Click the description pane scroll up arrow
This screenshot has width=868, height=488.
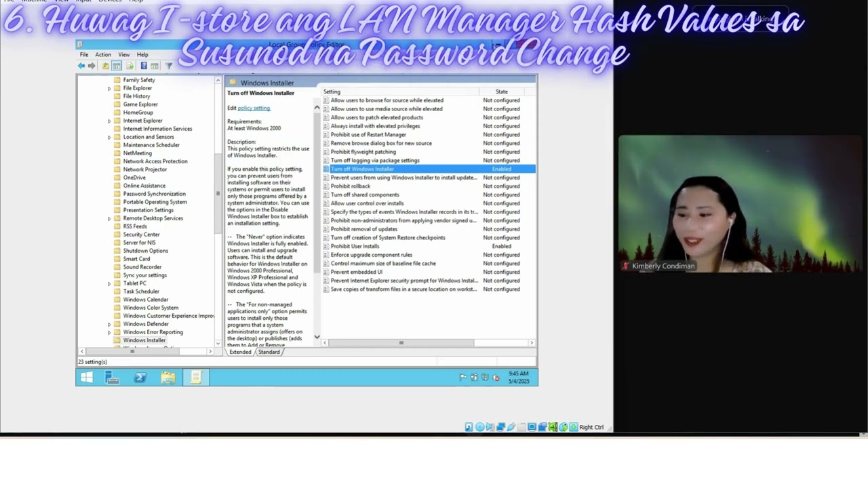pyautogui.click(x=317, y=107)
